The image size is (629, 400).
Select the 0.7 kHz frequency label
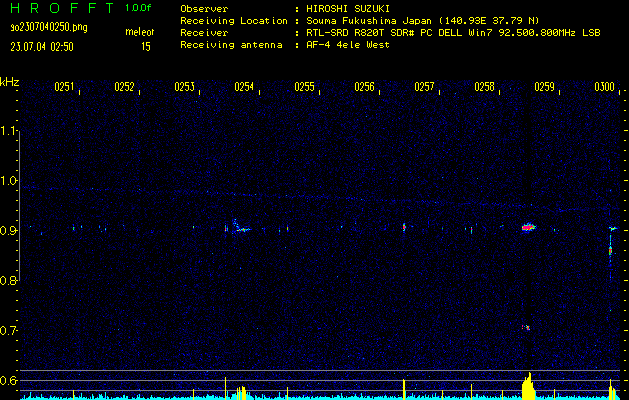click(9, 331)
